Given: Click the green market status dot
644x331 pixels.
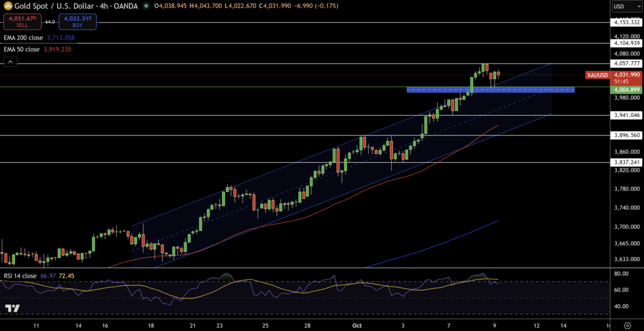Looking at the screenshot, I should pyautogui.click(x=147, y=6).
